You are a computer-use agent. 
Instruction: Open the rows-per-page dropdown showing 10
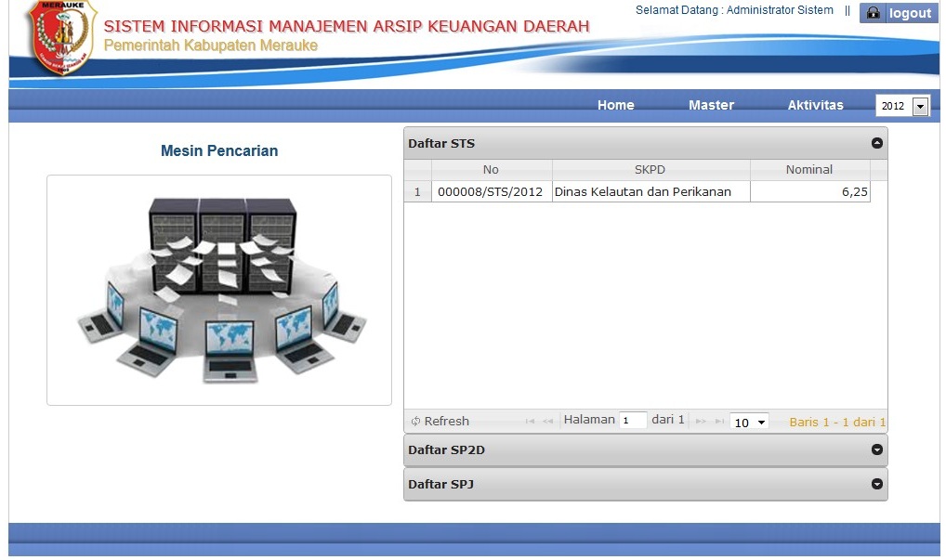(749, 423)
